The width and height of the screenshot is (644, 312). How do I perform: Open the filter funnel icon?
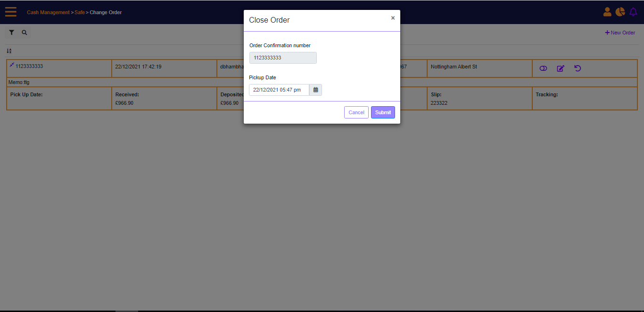tap(12, 33)
